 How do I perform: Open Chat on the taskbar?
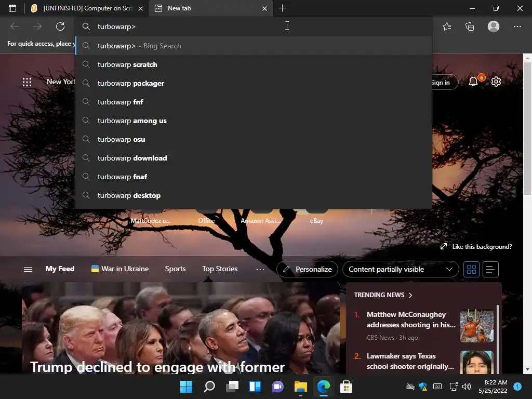[x=278, y=387]
